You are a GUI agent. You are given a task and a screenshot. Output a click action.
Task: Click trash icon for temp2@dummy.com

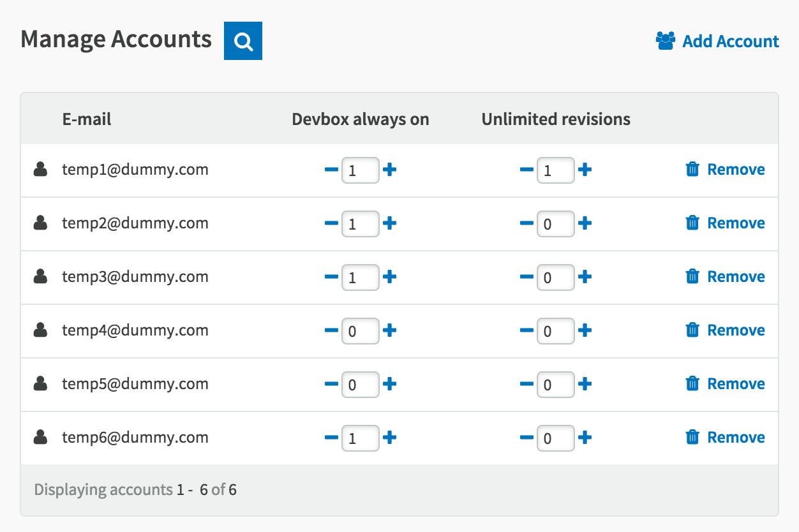[x=692, y=223]
